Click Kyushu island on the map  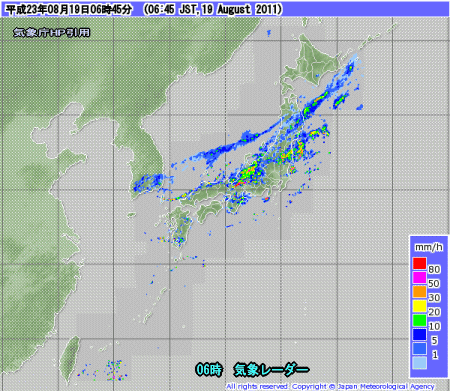pos(180,227)
